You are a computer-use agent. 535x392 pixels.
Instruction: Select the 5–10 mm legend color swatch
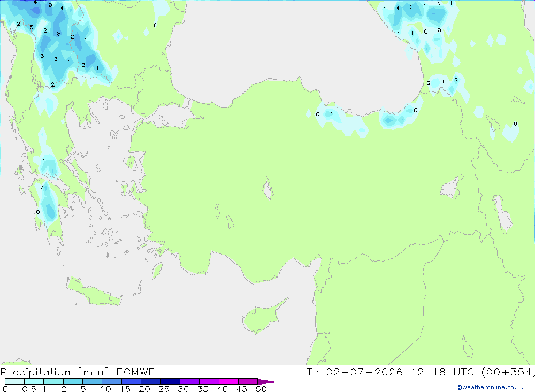(x=92, y=381)
